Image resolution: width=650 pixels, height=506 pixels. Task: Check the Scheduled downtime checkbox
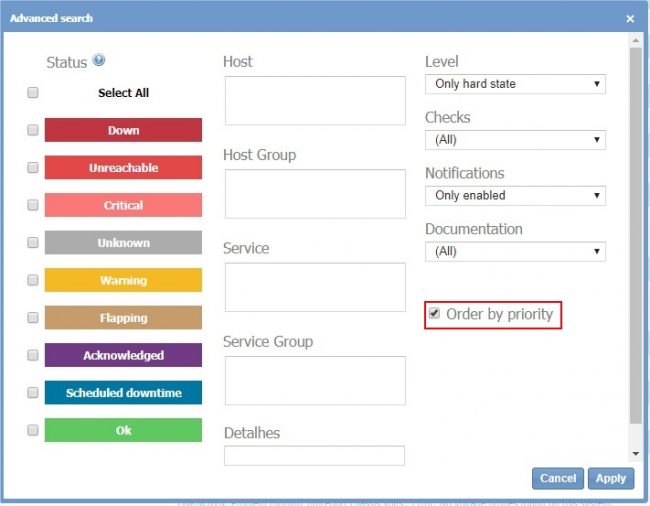[33, 393]
